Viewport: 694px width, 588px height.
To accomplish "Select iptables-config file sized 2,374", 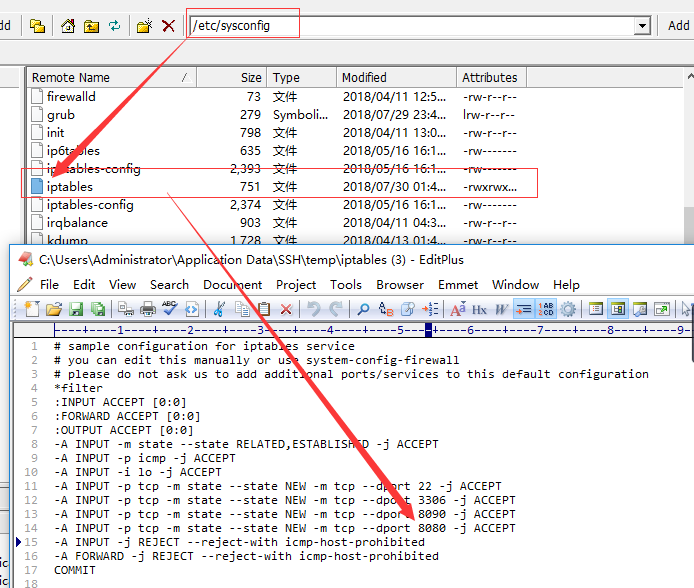I will pyautogui.click(x=274, y=205).
